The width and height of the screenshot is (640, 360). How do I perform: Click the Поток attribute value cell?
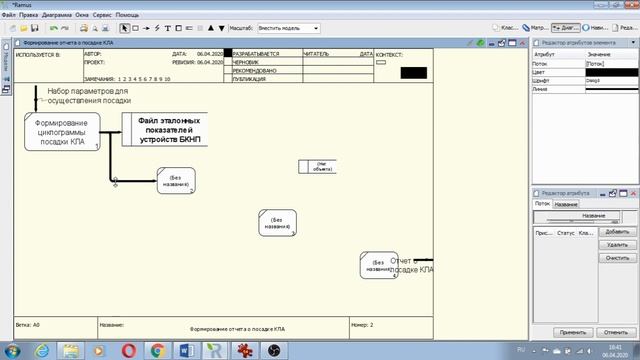click(611, 64)
